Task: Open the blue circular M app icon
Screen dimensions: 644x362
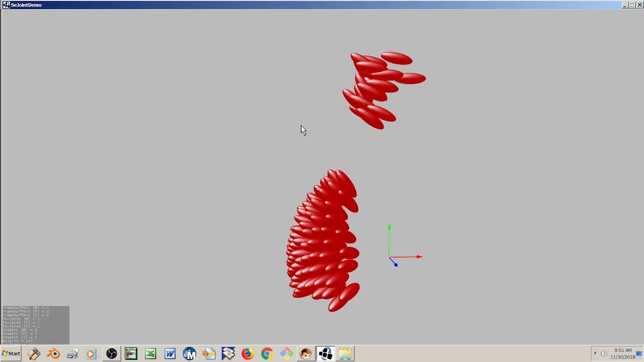Action: 190,354
